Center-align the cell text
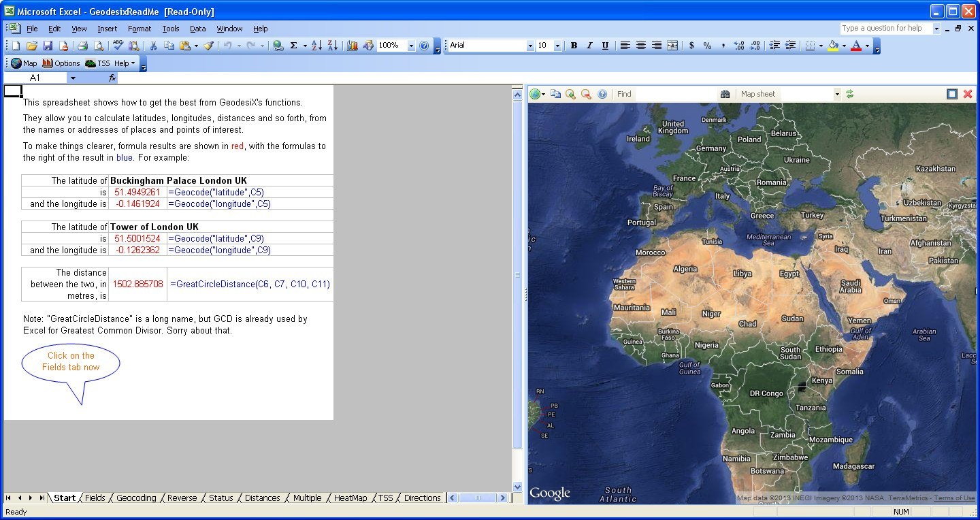Image resolution: width=980 pixels, height=520 pixels. coord(640,46)
